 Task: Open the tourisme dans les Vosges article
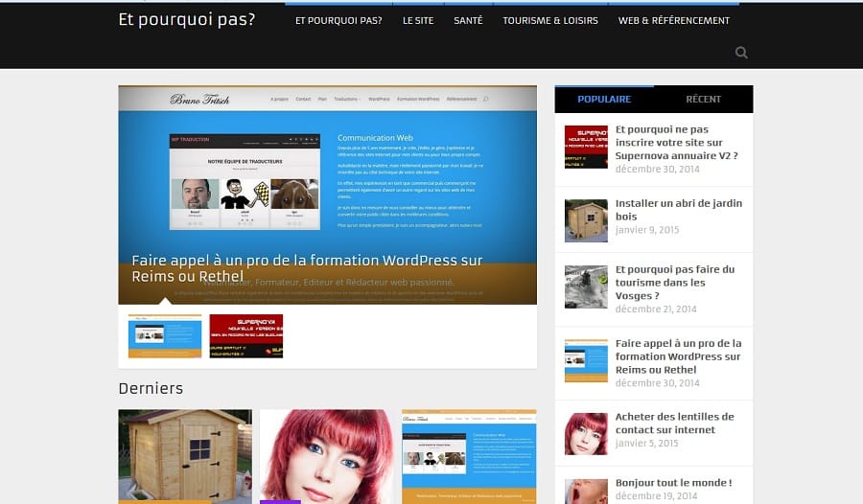tap(675, 283)
